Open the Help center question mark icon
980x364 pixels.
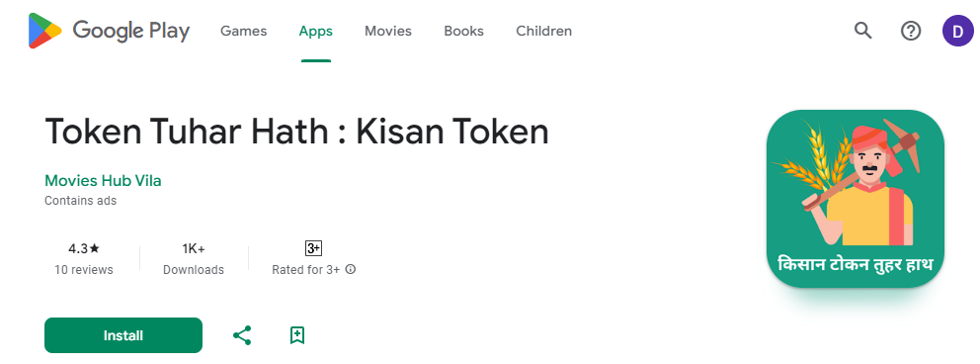911,30
